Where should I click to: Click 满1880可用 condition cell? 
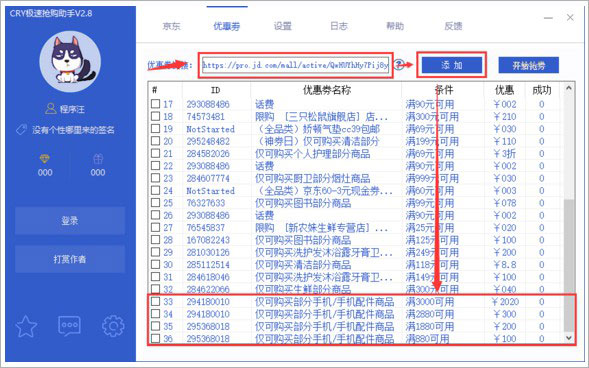pos(430,326)
